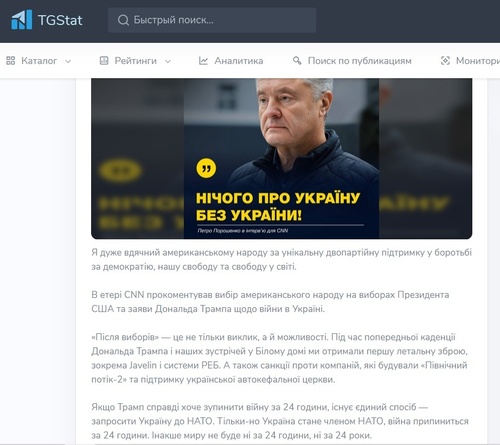Open the post image with Poroshenko

281,158
